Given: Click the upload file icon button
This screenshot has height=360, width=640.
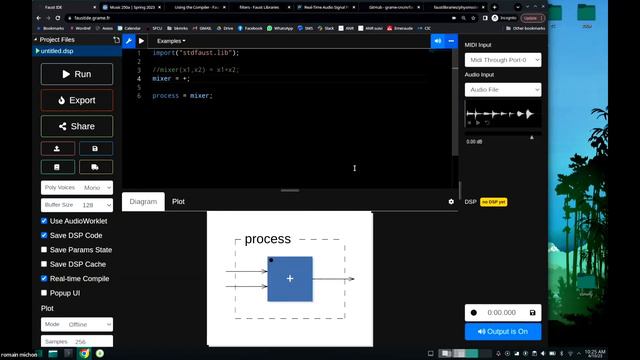Looking at the screenshot, I should [x=58, y=149].
